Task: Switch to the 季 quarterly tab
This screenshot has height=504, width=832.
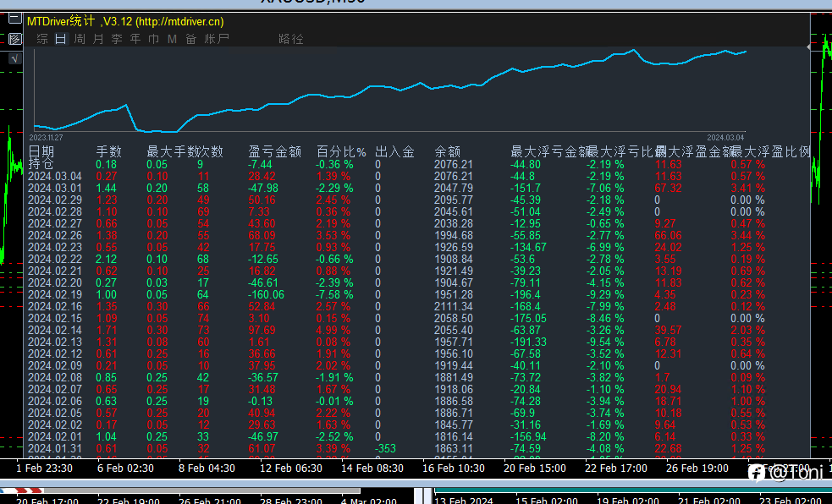Action: coord(117,39)
